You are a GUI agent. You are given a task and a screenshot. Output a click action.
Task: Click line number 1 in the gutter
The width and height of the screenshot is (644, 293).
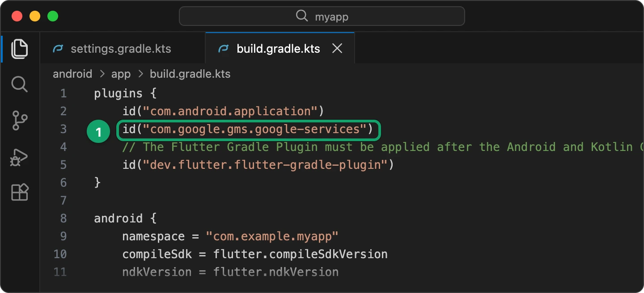point(63,93)
